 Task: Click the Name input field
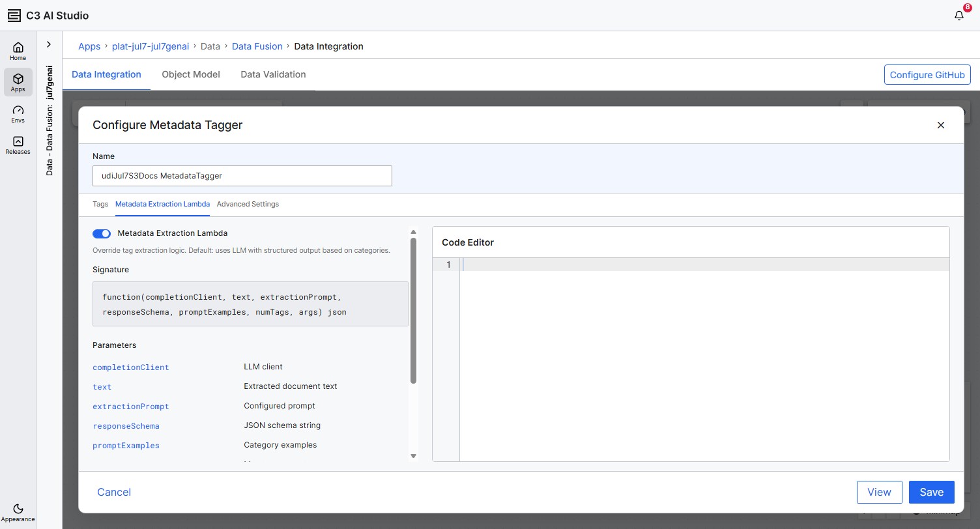[x=242, y=176]
